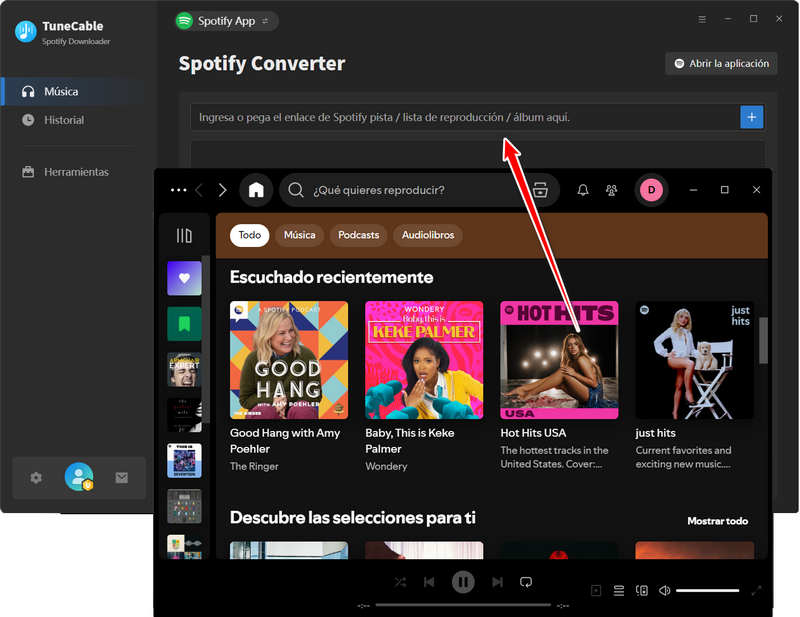Viewport: 800px width, 617px height.
Task: Toggle repeat mode
Action: (x=526, y=582)
